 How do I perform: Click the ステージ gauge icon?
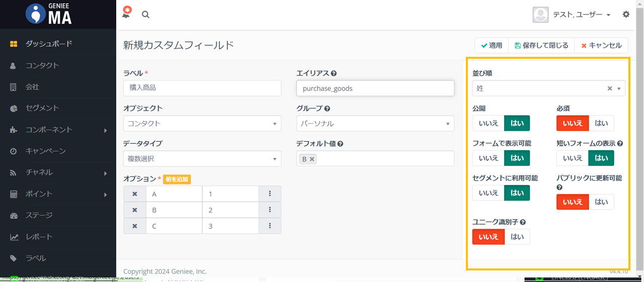14,216
